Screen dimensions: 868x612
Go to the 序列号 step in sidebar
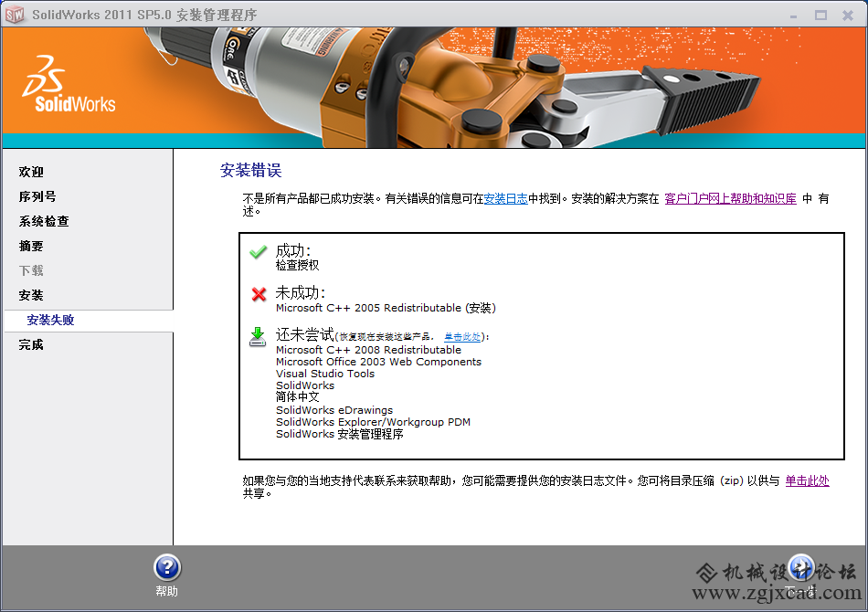coord(37,196)
